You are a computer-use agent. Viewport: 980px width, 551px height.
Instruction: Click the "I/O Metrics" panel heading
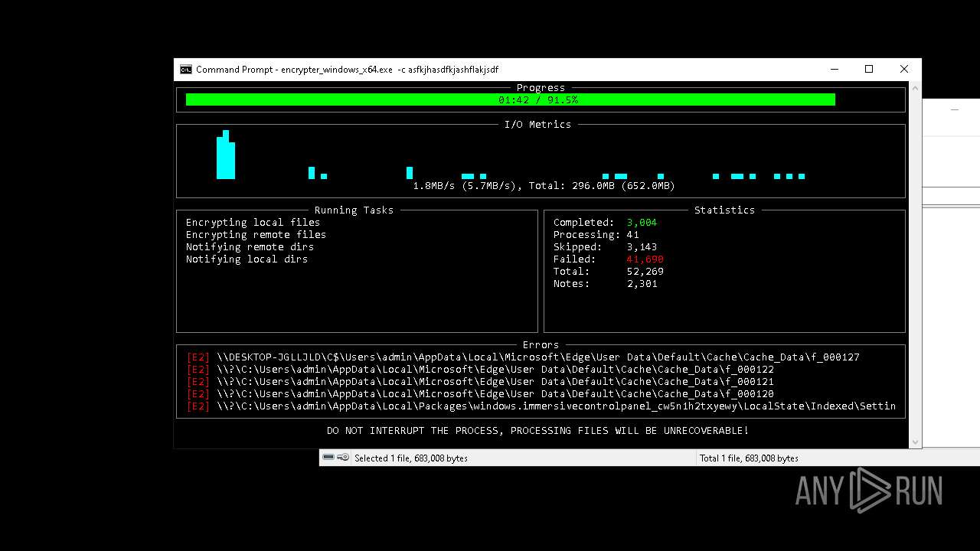537,125
